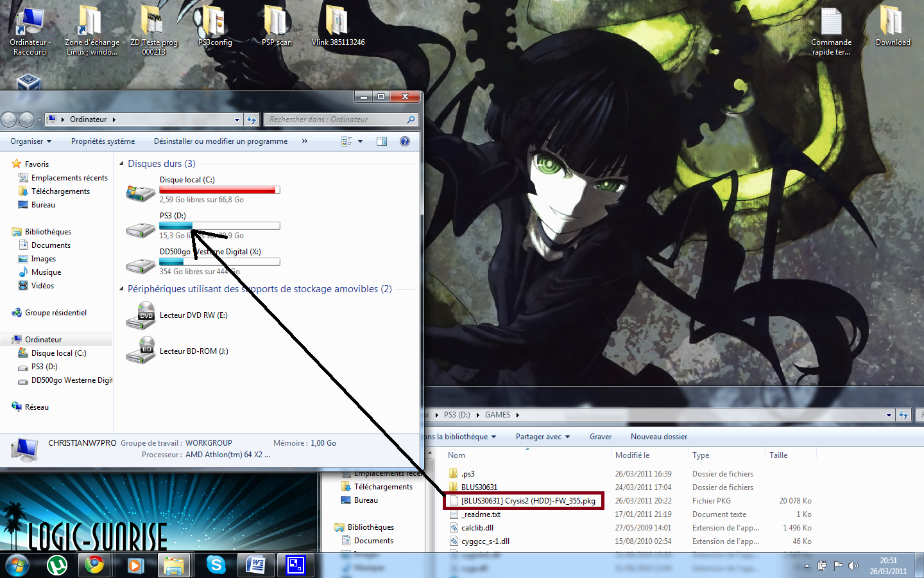Select the calclib.dll file

(477, 528)
